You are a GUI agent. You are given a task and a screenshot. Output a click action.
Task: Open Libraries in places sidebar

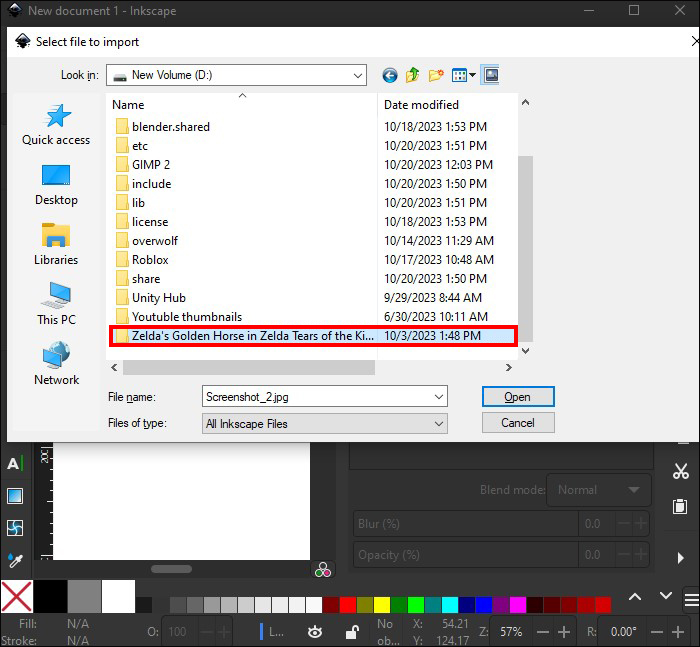pyautogui.click(x=56, y=244)
